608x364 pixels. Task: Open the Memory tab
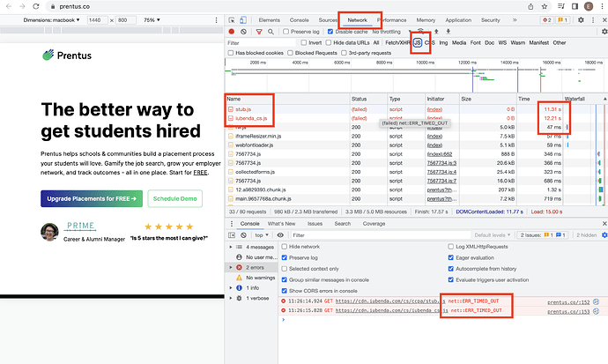point(426,20)
